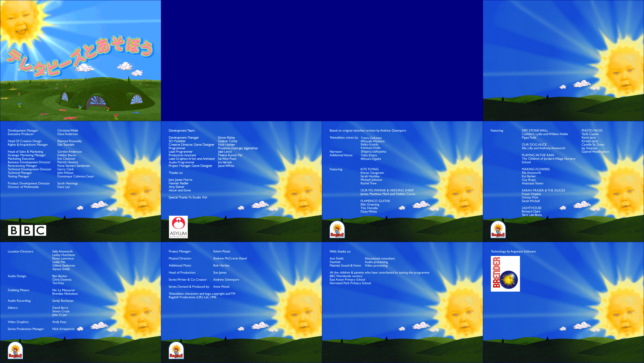Click the 'PHOTO FACES' heading
644x363 pixels.
click(592, 130)
